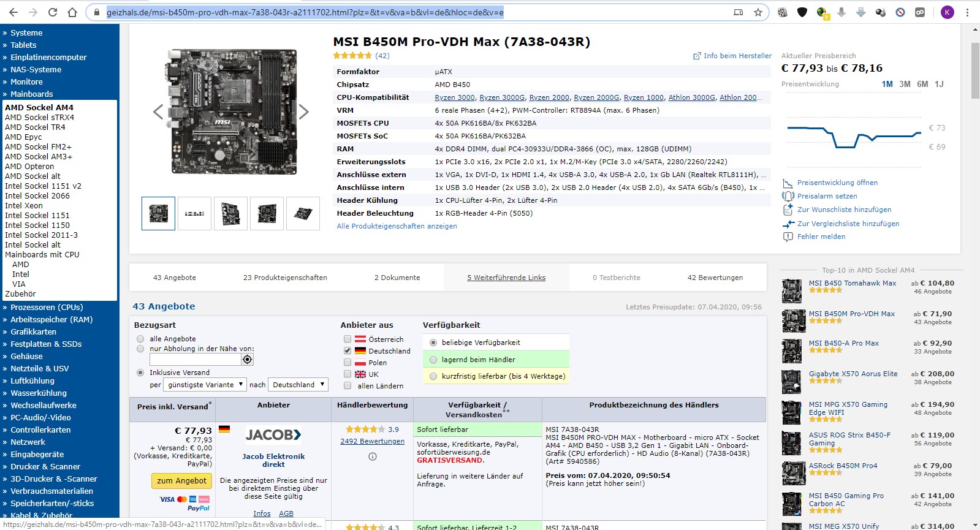
Task: Select the 1J price range
Action: click(939, 84)
